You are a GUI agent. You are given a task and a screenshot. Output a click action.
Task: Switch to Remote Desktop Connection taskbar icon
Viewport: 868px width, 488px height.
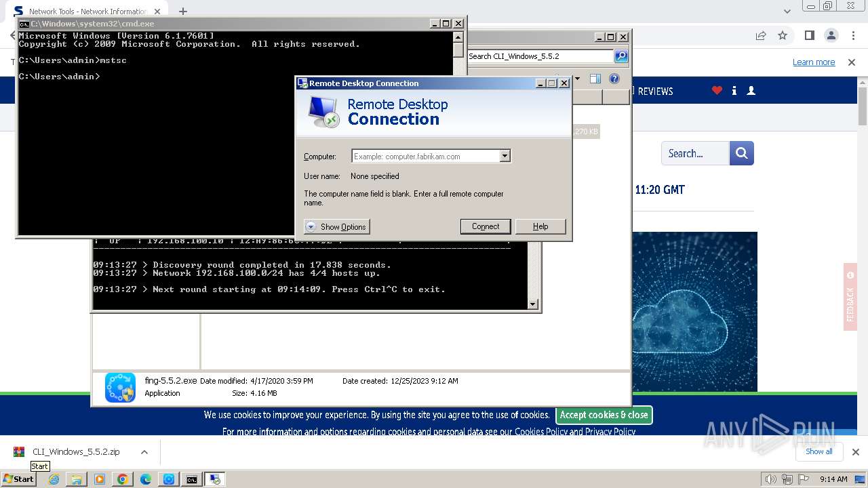(x=215, y=479)
